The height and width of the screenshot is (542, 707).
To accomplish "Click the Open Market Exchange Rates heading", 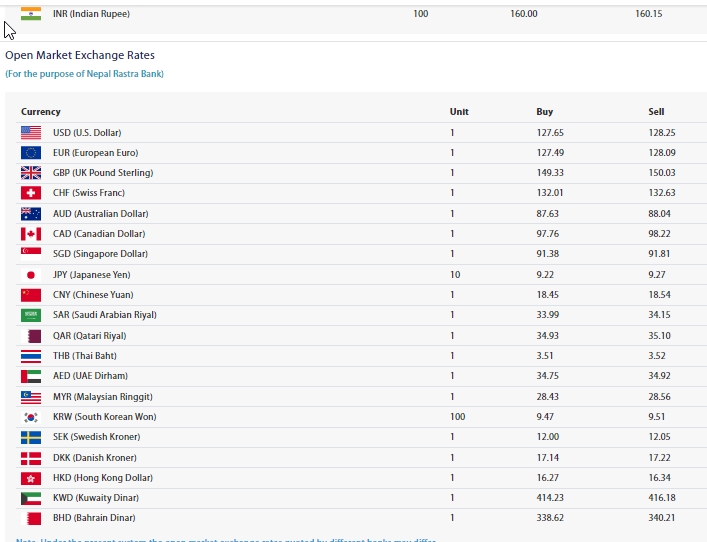I will (x=80, y=55).
